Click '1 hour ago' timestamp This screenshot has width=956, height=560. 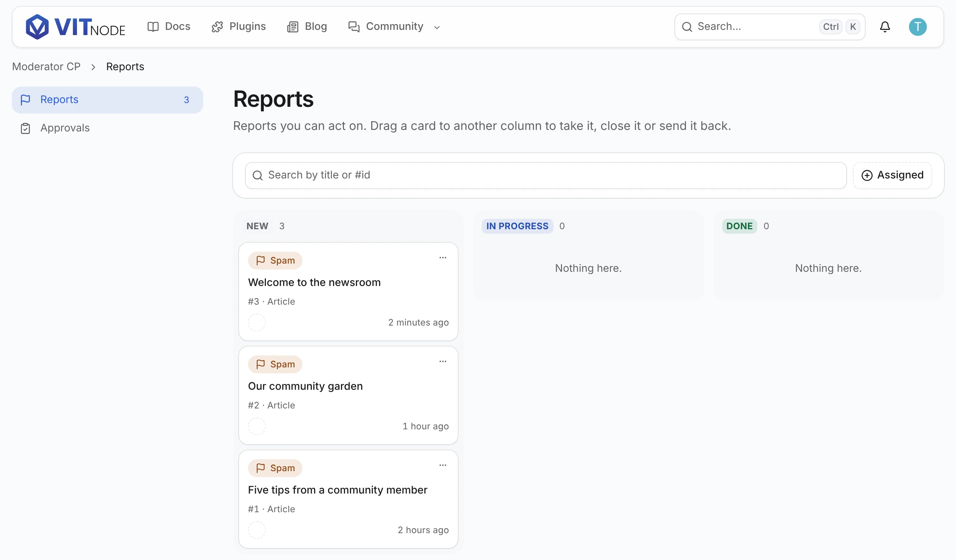pyautogui.click(x=425, y=427)
